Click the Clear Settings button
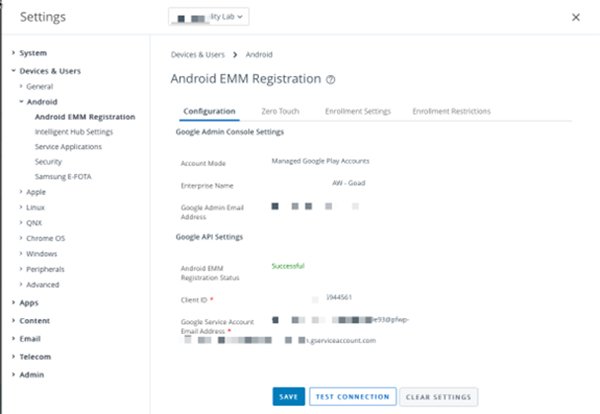Viewport: 600px width, 414px height. click(438, 397)
